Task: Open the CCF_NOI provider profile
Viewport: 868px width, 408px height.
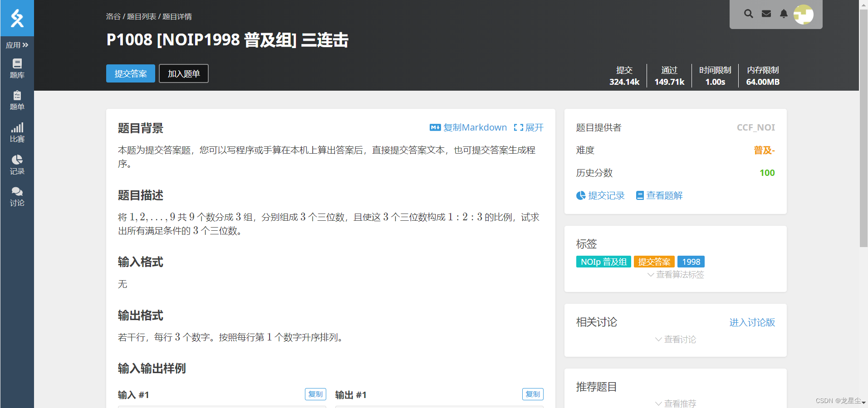Action: pos(756,127)
